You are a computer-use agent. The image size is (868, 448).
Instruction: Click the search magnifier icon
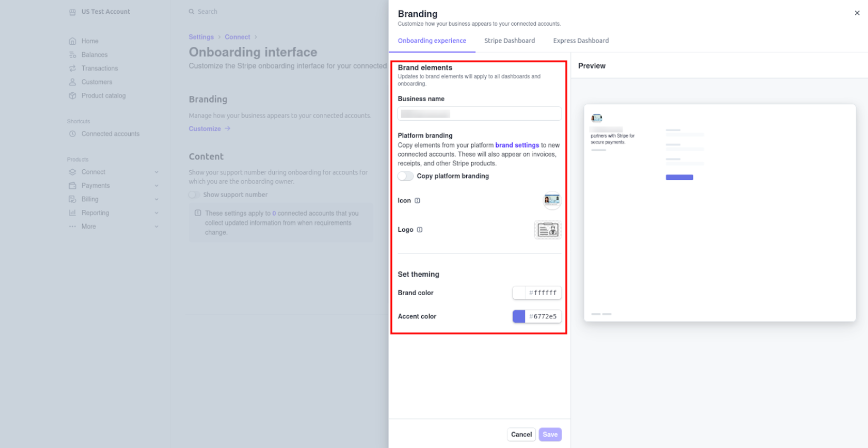pos(191,12)
